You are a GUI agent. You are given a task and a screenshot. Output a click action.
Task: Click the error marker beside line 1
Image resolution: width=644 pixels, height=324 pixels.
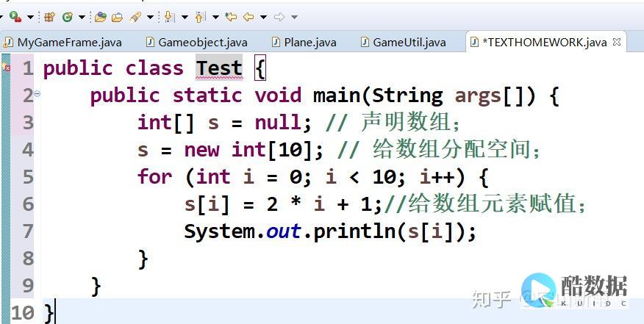click(6, 67)
